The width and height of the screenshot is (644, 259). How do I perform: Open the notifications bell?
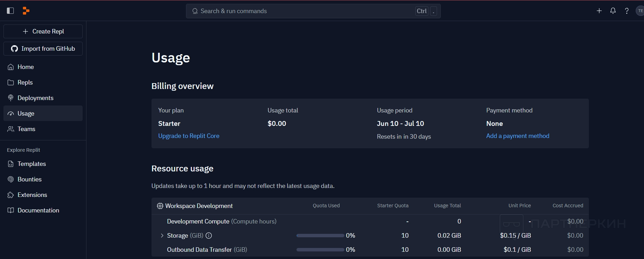click(x=613, y=11)
